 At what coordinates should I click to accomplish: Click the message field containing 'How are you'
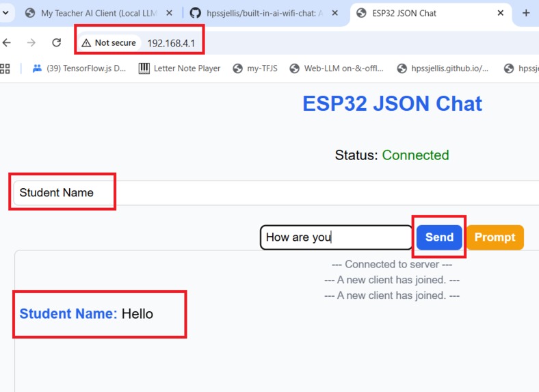[x=336, y=237]
